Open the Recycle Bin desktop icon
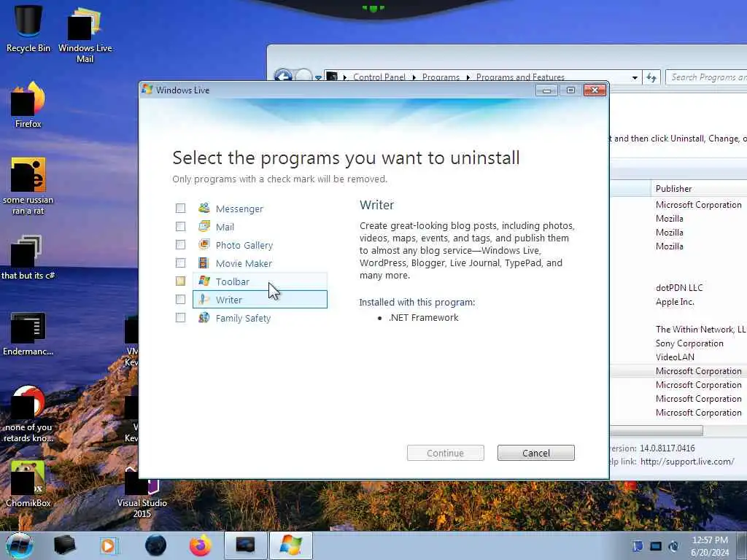The height and width of the screenshot is (560, 747). (28, 28)
